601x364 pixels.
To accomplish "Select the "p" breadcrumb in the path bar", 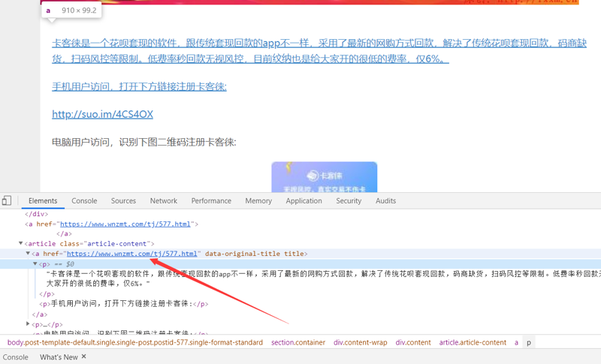I will coord(529,342).
